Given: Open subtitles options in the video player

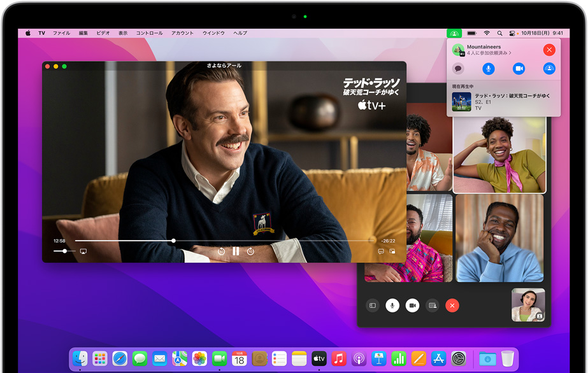Looking at the screenshot, I should click(381, 251).
